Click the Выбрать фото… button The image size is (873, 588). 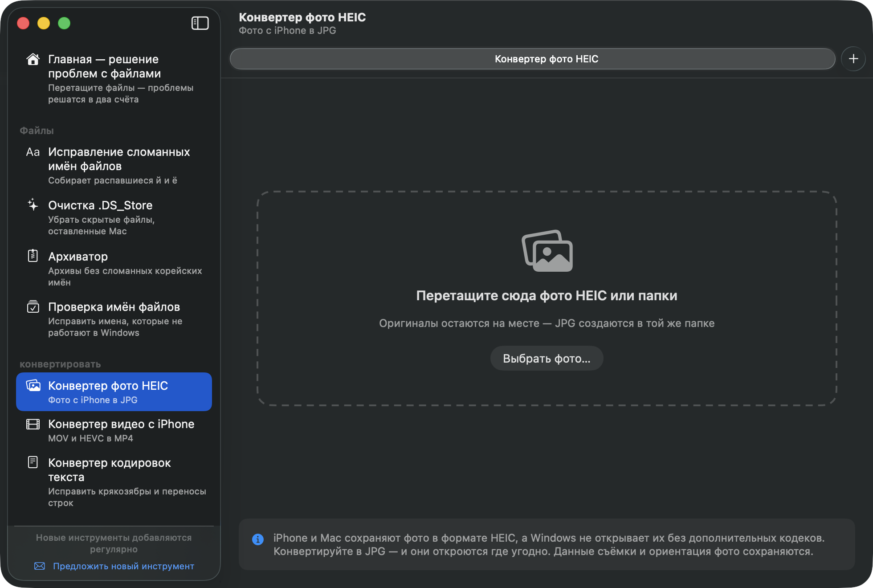coord(547,359)
